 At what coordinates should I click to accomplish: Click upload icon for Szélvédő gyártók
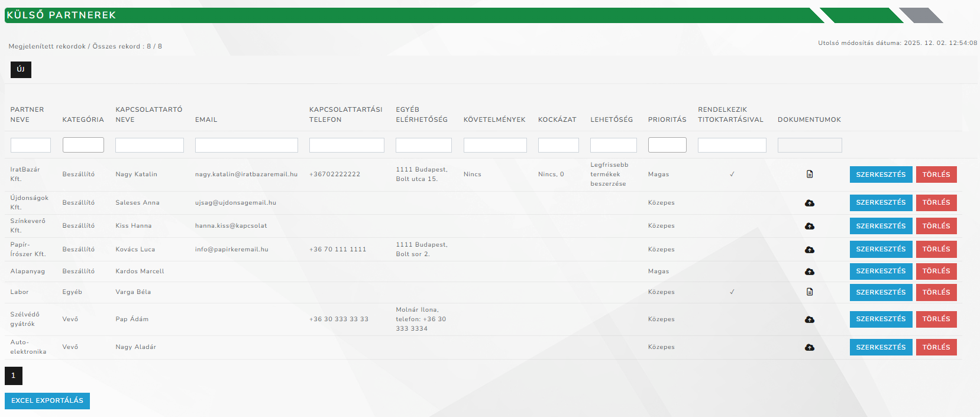810,319
